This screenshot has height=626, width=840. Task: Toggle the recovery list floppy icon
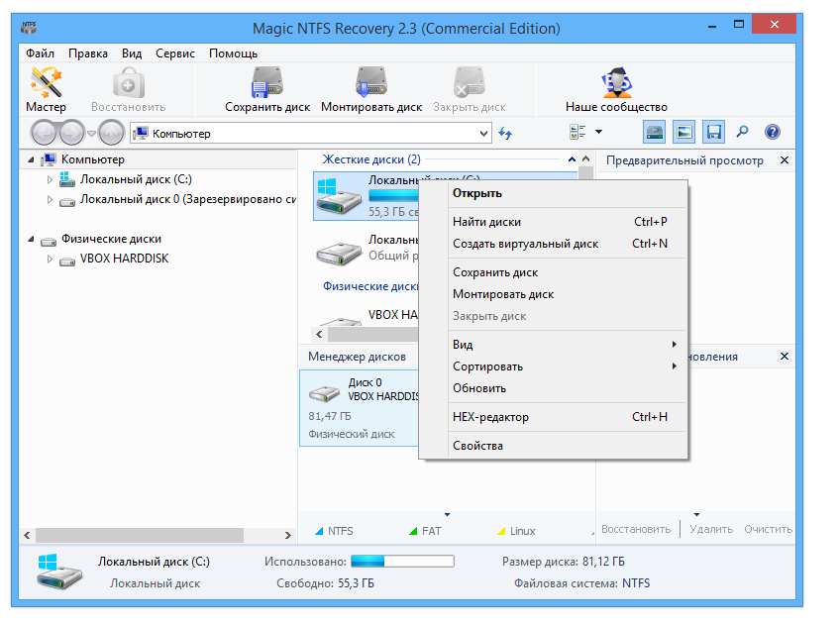713,132
